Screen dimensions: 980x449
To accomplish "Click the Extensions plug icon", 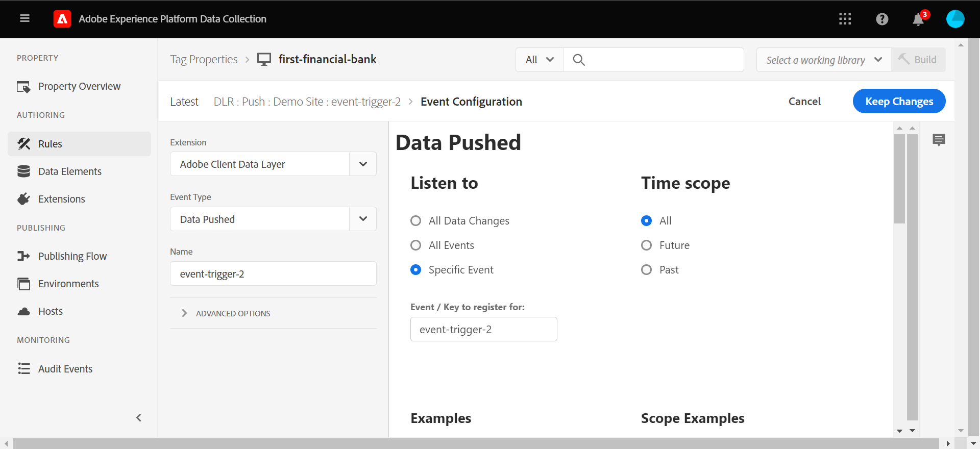I will coord(23,199).
